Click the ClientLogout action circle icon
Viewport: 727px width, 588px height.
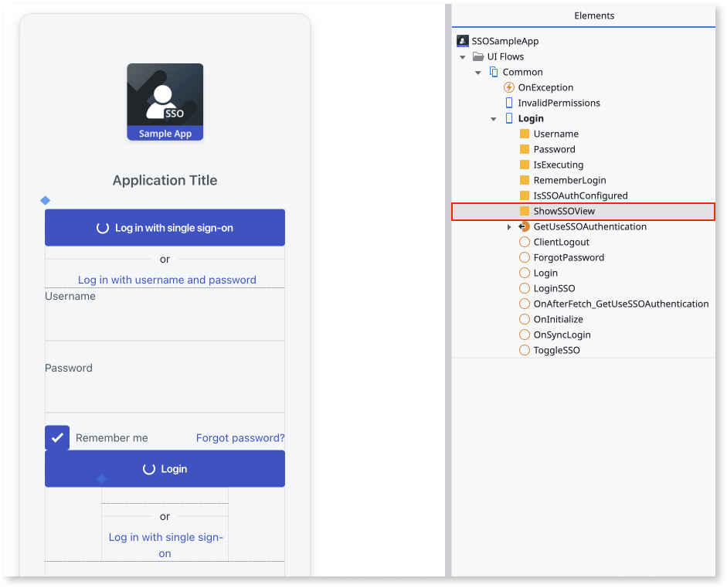pos(525,242)
